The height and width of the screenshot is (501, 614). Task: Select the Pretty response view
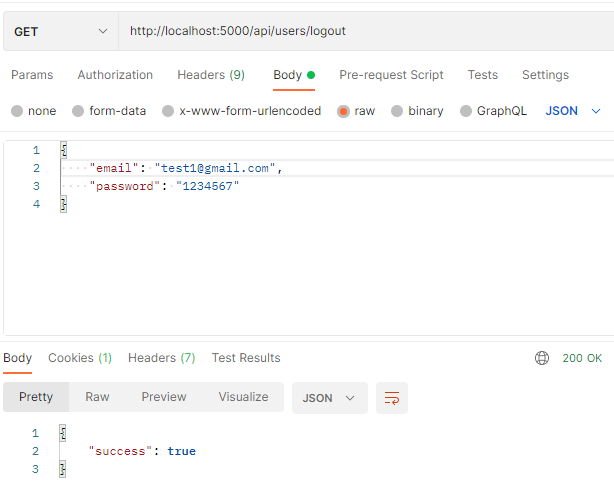click(x=36, y=397)
